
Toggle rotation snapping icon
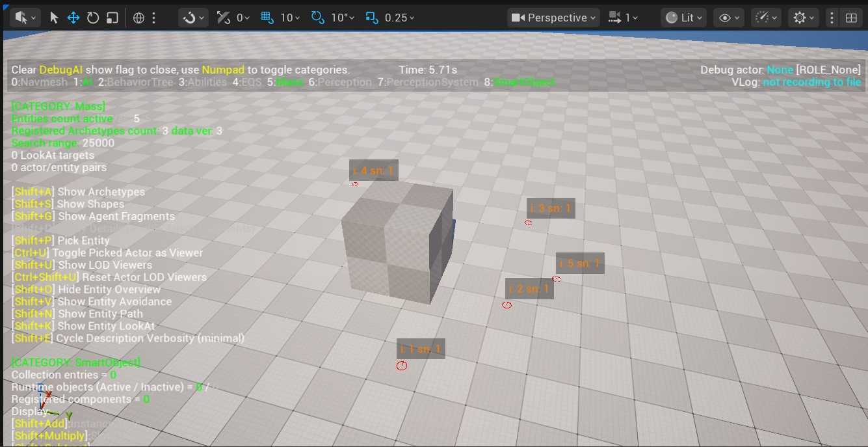[x=318, y=18]
